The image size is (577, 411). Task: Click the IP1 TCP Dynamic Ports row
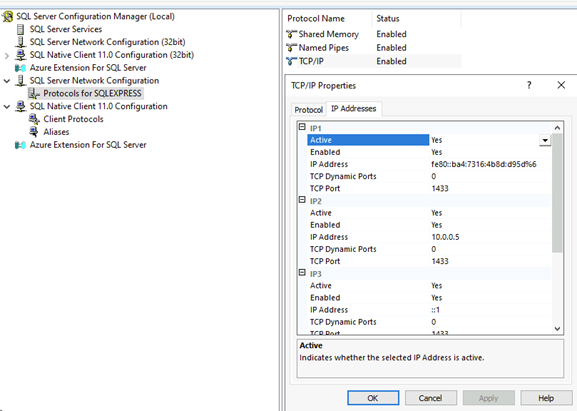point(429,177)
